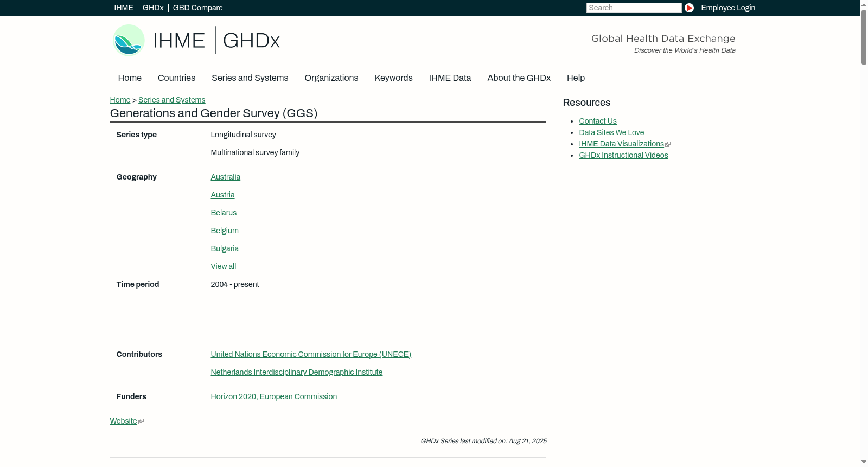Screen dimensions: 868x467
Task: Open the Bulgaria geography link
Action: coord(225,248)
